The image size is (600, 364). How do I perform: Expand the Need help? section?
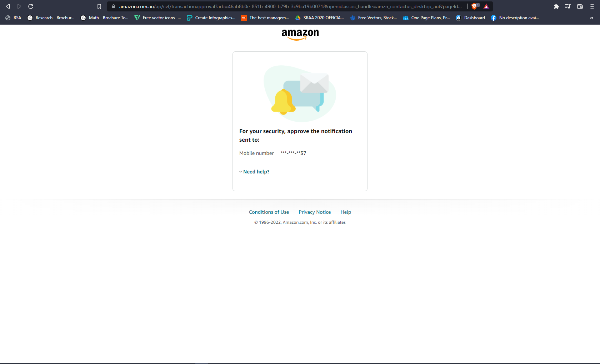(x=256, y=172)
